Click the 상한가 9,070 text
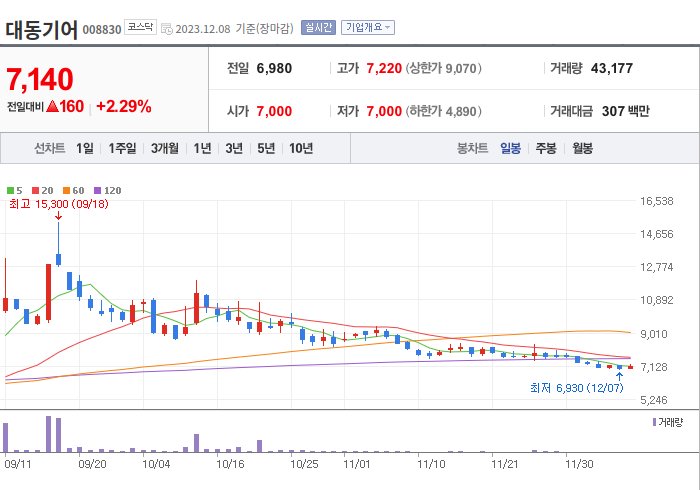 click(x=443, y=68)
